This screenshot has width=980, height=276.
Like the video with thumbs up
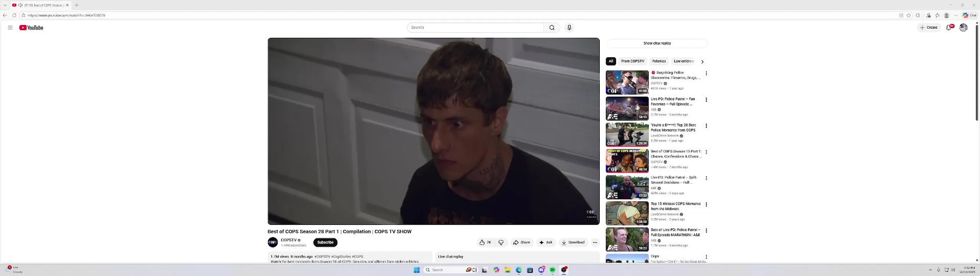click(485, 242)
